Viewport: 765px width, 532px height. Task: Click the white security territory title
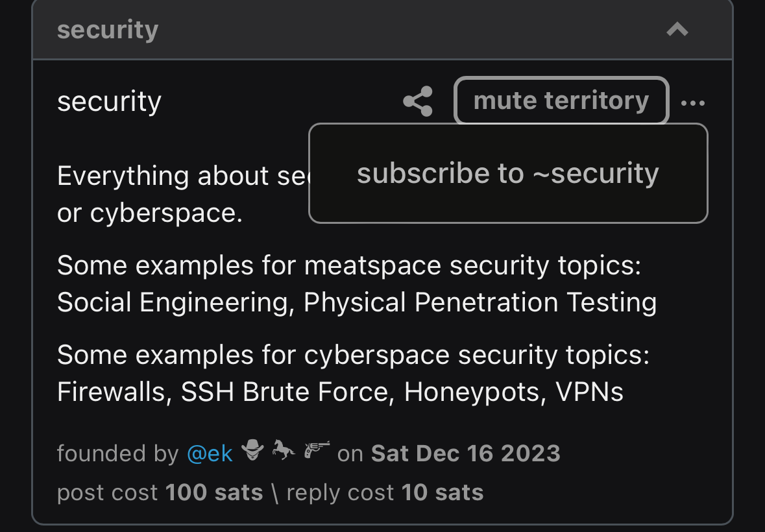tap(109, 102)
